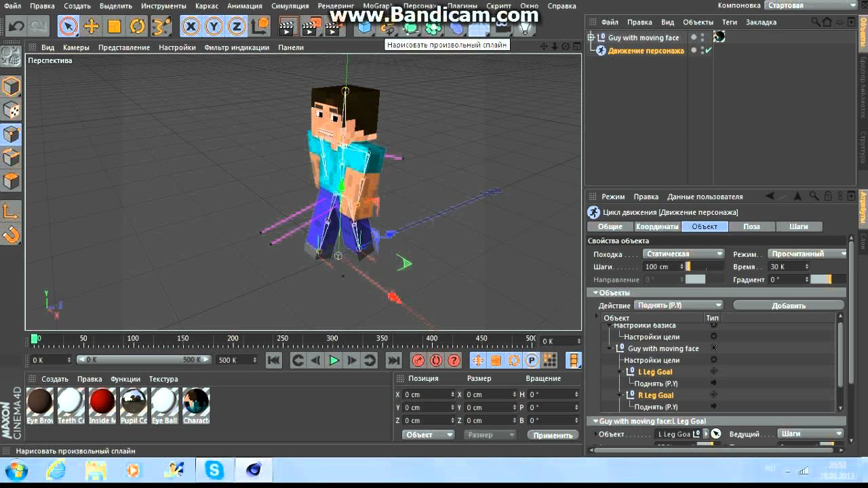Select the Rotate tool
The height and width of the screenshot is (488, 868).
137,27
